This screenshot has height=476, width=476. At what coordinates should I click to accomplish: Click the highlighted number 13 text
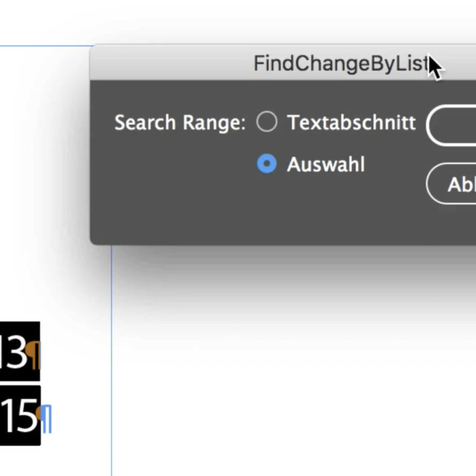click(x=14, y=352)
